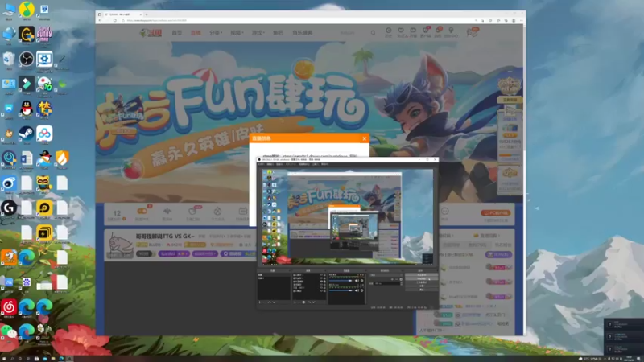Image resolution: width=644 pixels, height=362 pixels.
Task: Toggle visibility of bottom OBS source
Action: point(321,291)
